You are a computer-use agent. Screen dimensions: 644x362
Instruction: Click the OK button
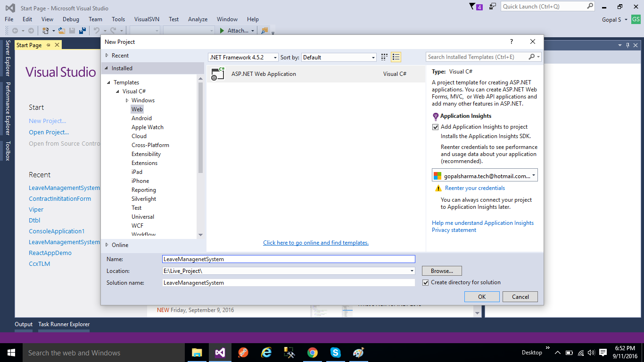(x=482, y=297)
